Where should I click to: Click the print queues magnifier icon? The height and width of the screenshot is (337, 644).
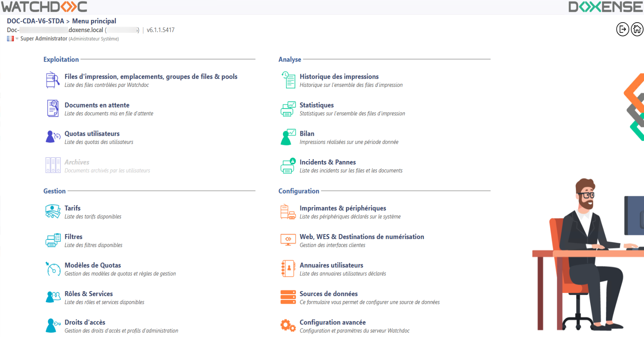point(53,80)
